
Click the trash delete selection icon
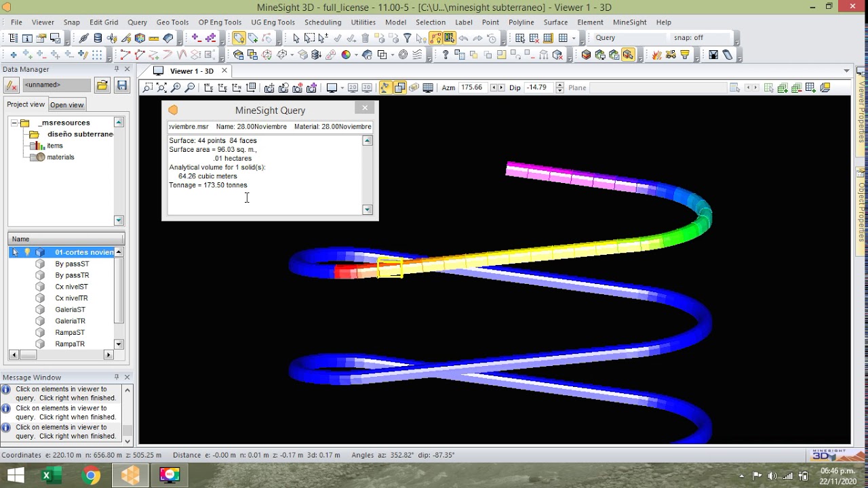(x=365, y=38)
